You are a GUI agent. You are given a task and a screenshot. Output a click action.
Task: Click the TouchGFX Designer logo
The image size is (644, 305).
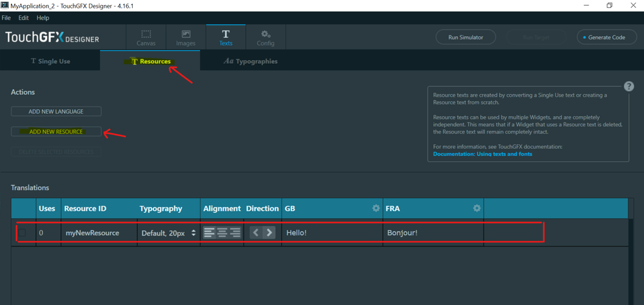coord(52,38)
